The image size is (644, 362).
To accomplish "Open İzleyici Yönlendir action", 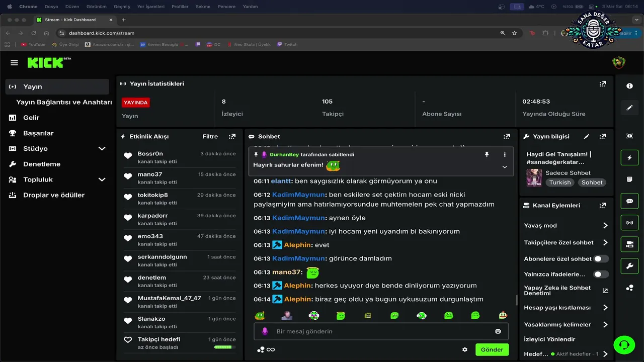I will click(x=549, y=339).
